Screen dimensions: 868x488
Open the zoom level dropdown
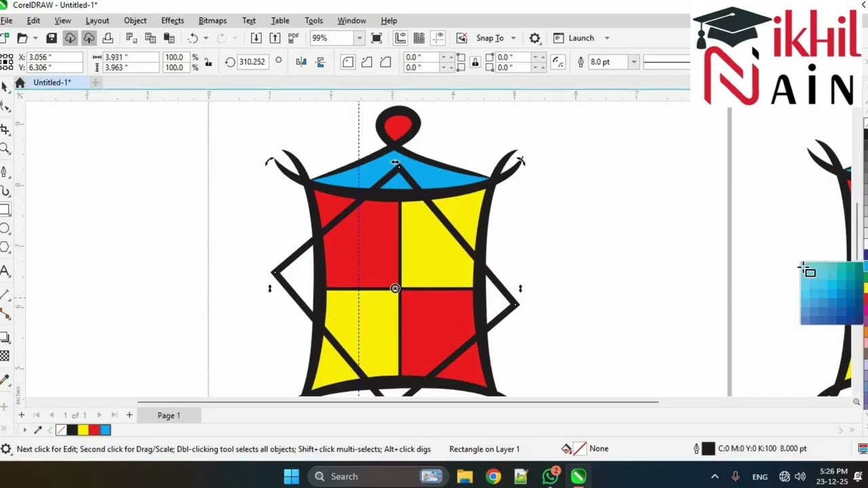(359, 39)
